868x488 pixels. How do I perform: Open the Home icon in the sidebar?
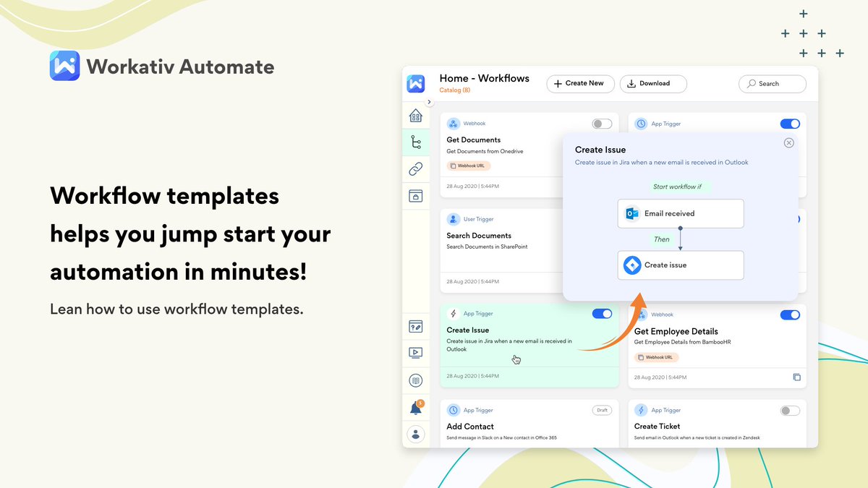(x=416, y=115)
